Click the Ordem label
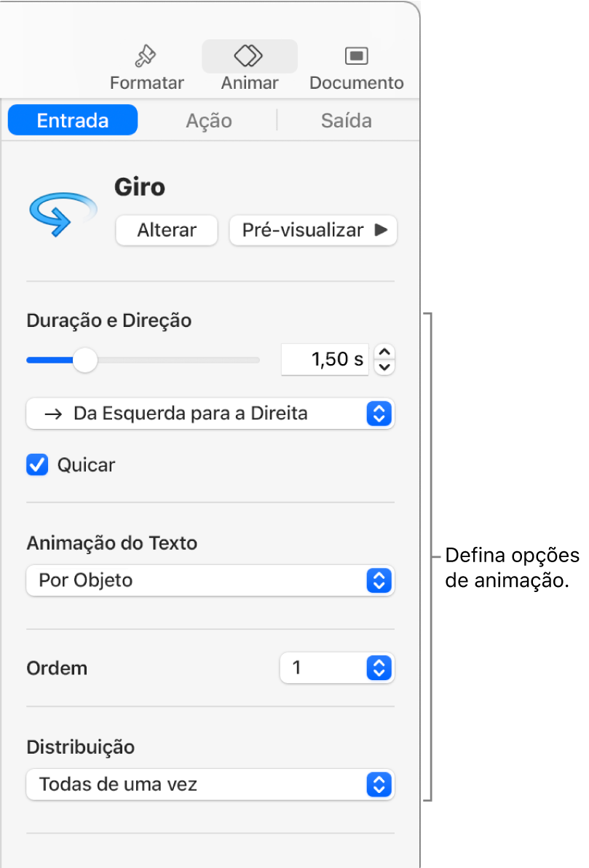The width and height of the screenshot is (589, 868). point(57,668)
